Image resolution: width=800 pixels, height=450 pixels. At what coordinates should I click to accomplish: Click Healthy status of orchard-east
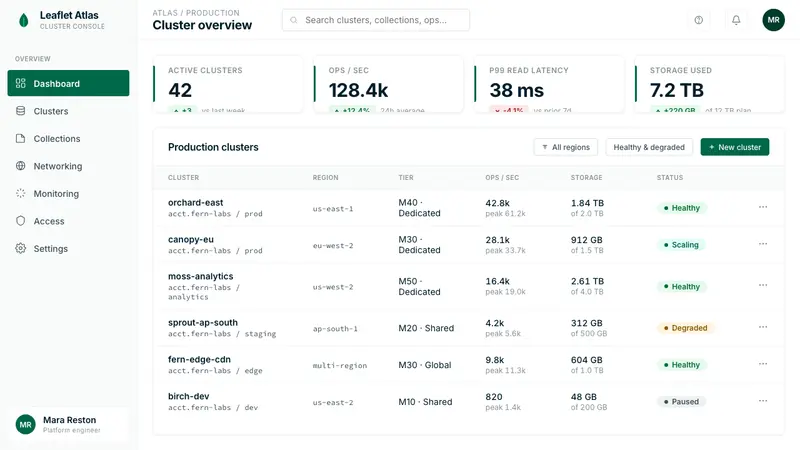682,208
